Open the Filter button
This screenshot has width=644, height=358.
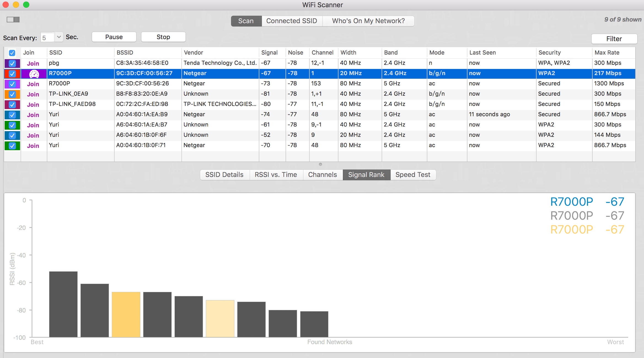pyautogui.click(x=614, y=39)
